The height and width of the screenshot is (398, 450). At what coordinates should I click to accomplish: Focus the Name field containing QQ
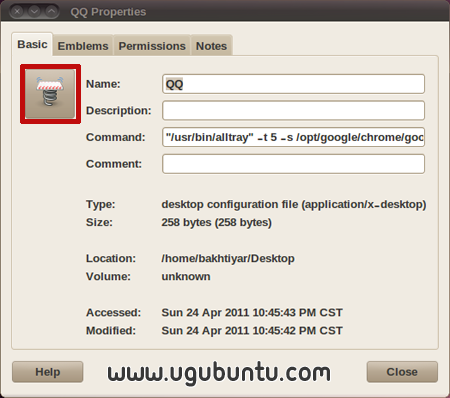(293, 84)
